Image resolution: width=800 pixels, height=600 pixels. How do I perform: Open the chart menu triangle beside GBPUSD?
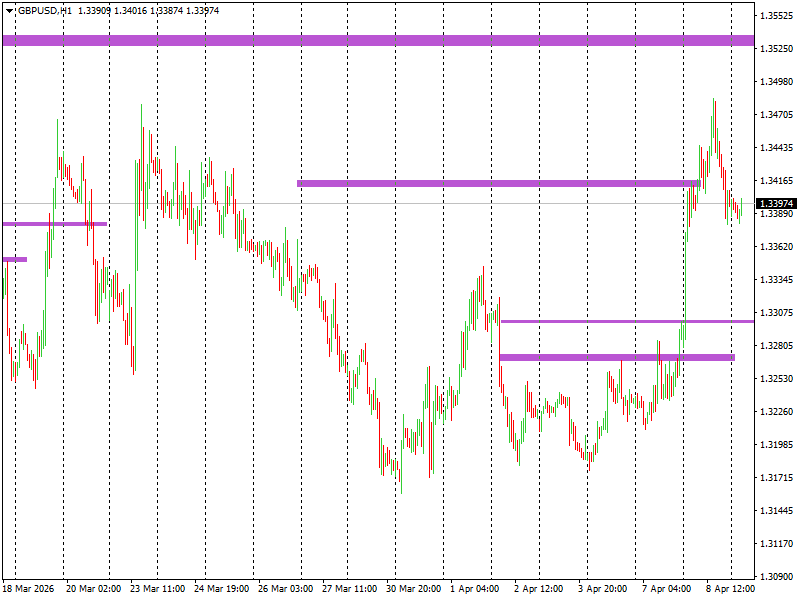(x=9, y=10)
